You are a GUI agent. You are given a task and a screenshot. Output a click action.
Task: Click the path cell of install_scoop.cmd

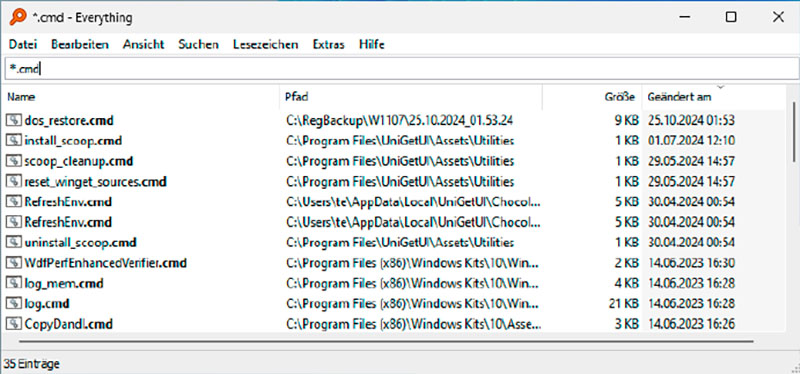[400, 141]
